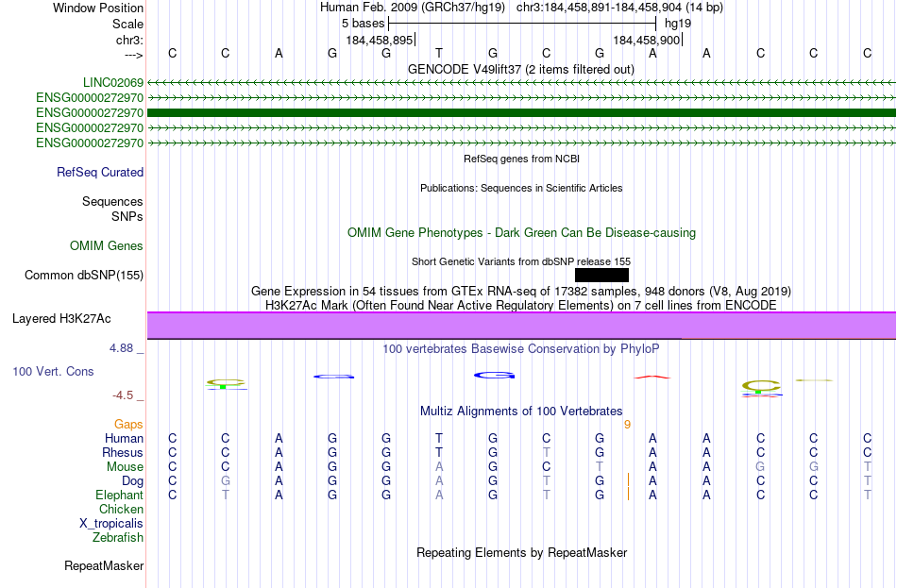This screenshot has height=588, width=897.
Task: Open Short Genetic Variants from dbSNP title
Action: (520, 261)
